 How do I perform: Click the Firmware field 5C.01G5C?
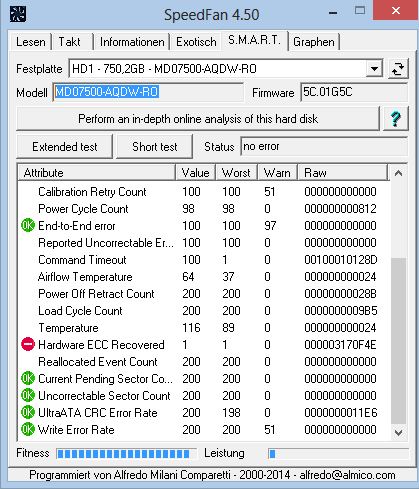pos(354,92)
